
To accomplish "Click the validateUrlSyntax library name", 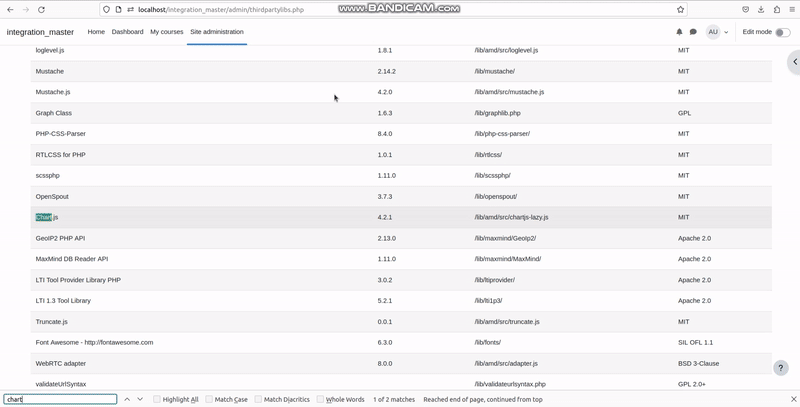I will point(61,384).
